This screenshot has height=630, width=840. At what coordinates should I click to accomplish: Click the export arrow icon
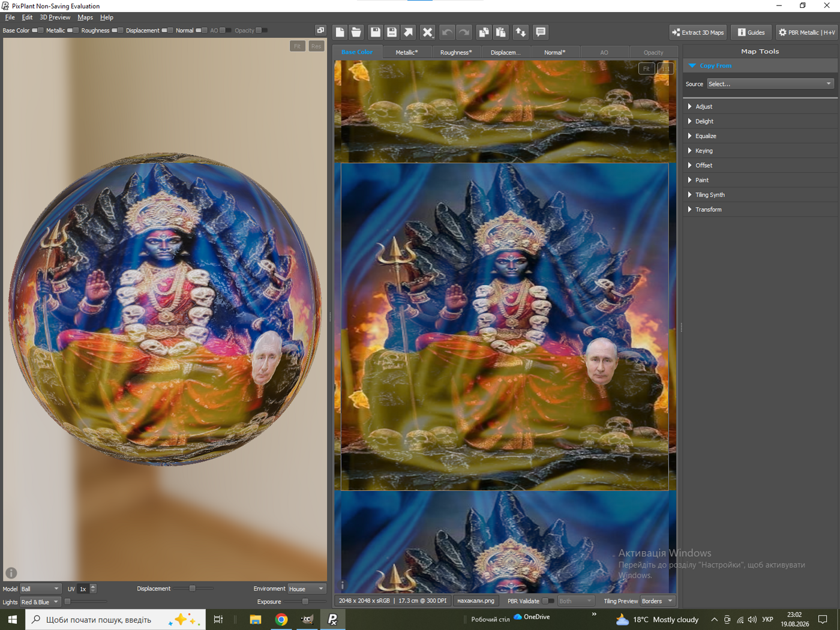click(408, 32)
